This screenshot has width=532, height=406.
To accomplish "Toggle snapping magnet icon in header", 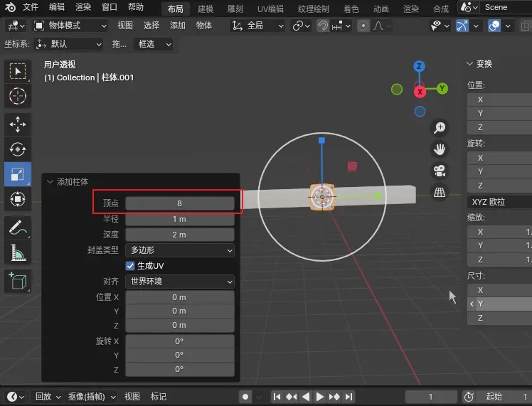I will [324, 26].
